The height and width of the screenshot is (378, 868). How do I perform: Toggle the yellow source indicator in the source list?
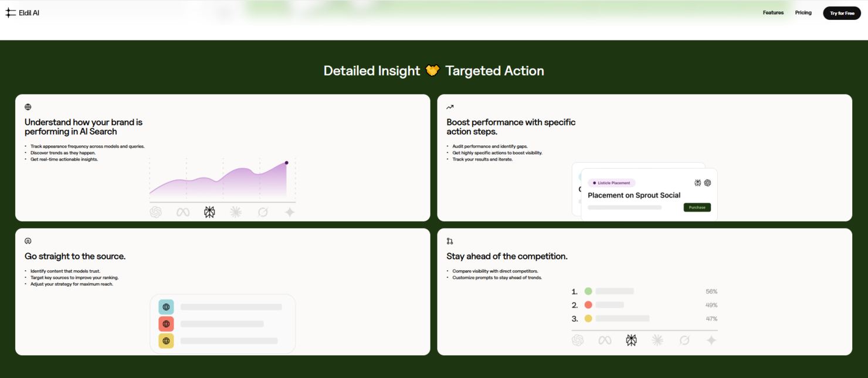click(x=166, y=340)
